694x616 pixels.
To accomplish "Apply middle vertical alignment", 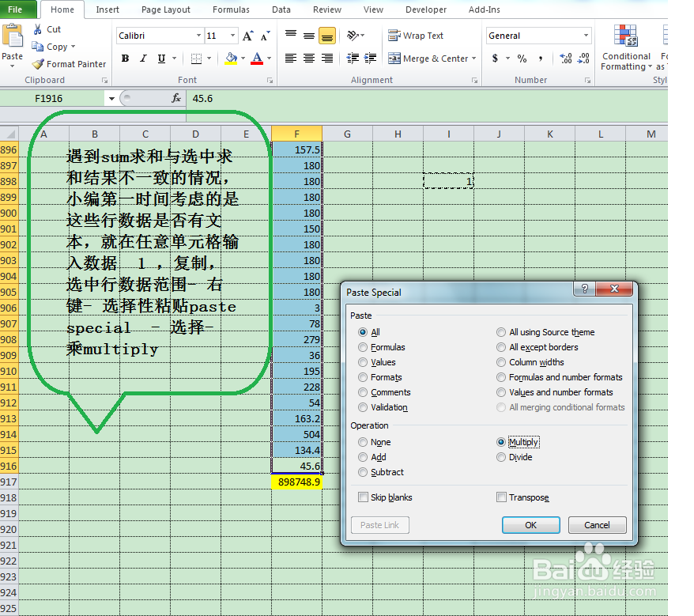I will click(309, 36).
